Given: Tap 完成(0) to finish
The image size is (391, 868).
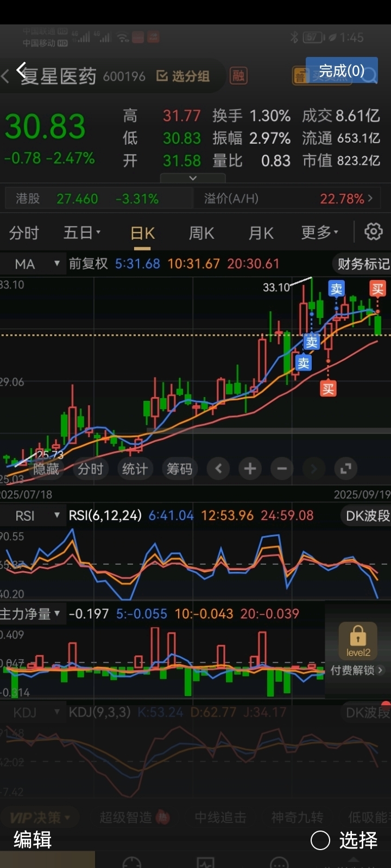Looking at the screenshot, I should click(x=342, y=71).
